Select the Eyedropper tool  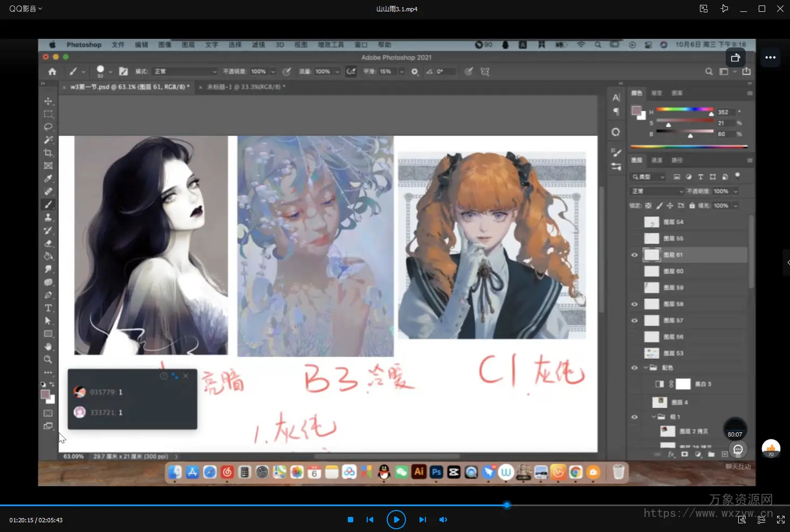click(x=48, y=178)
